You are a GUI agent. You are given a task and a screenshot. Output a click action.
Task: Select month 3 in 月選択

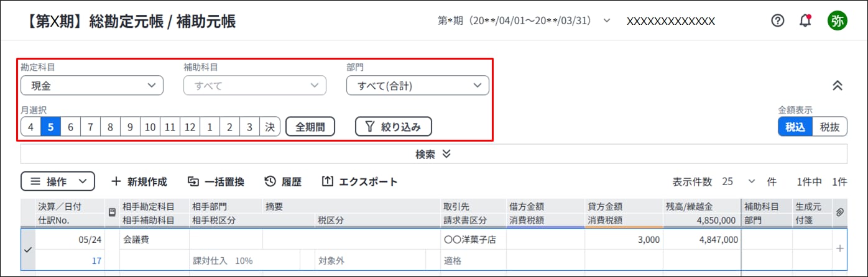(249, 127)
